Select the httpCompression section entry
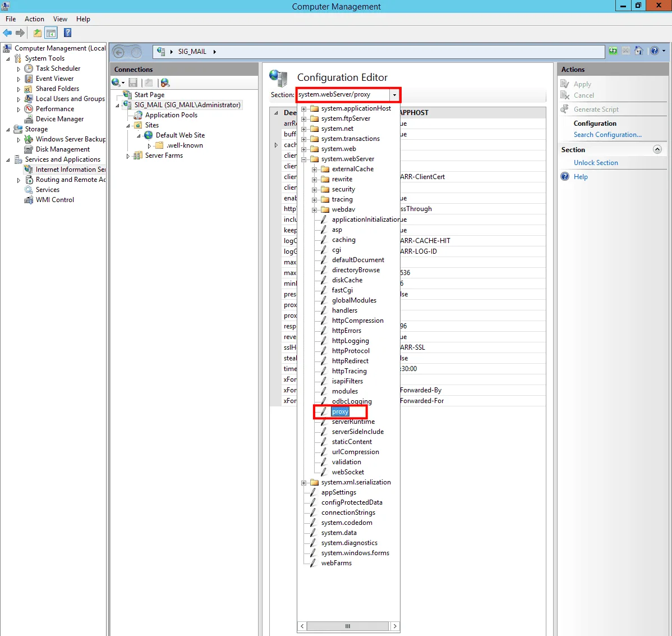 coord(357,321)
